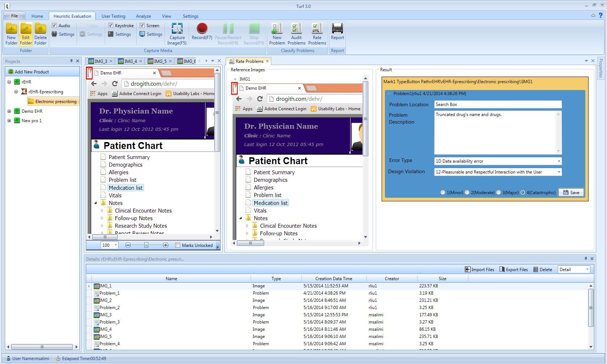This screenshot has width=607, height=364.
Task: Expand the Demo EHR project node
Action: [x=9, y=111]
